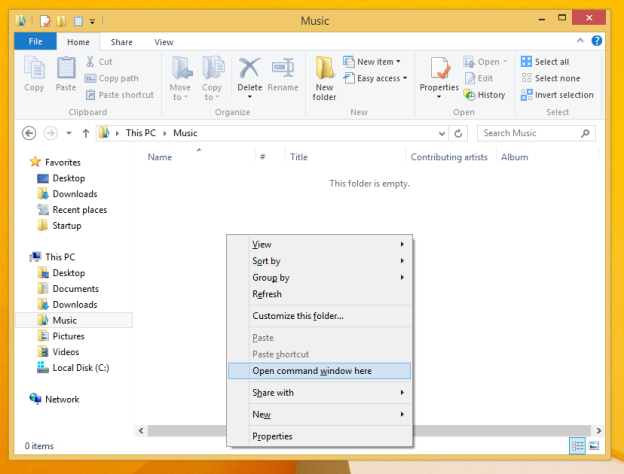Image resolution: width=624 pixels, height=474 pixels.
Task: Create a New folder from ribbon
Action: point(324,78)
